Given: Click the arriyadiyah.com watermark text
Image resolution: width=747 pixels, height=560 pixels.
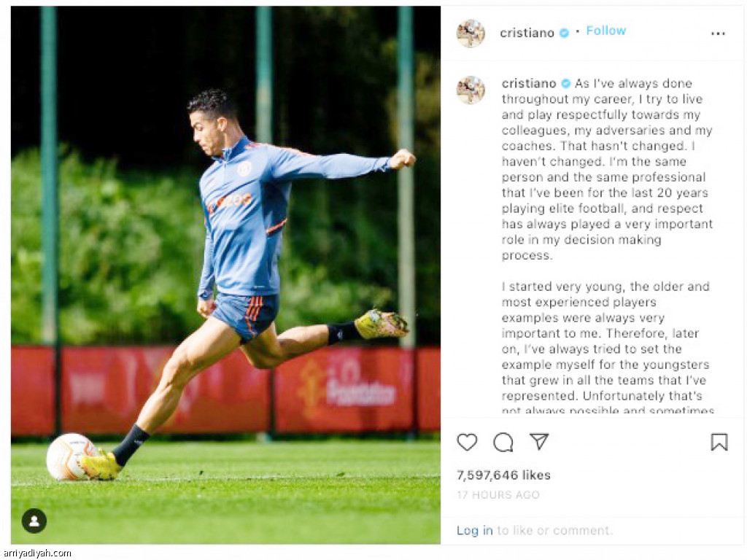Looking at the screenshot, I should (x=37, y=553).
